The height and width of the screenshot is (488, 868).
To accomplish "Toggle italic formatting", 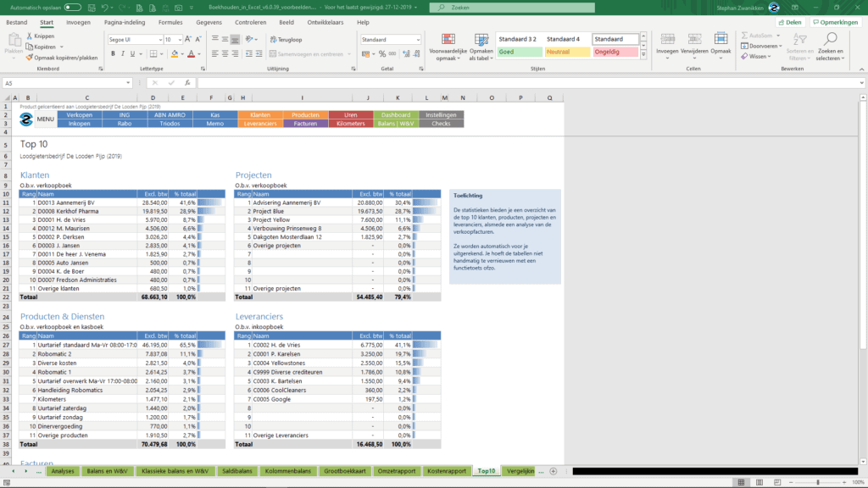I will click(x=123, y=53).
